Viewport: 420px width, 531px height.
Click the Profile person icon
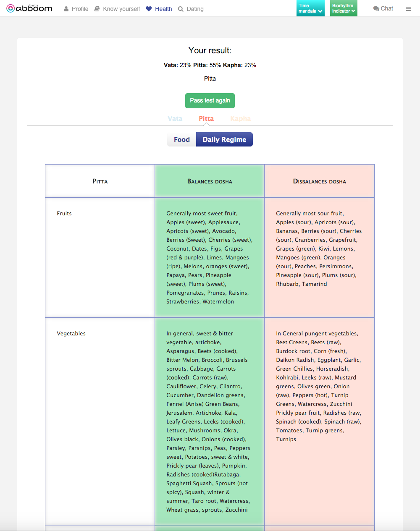[66, 9]
